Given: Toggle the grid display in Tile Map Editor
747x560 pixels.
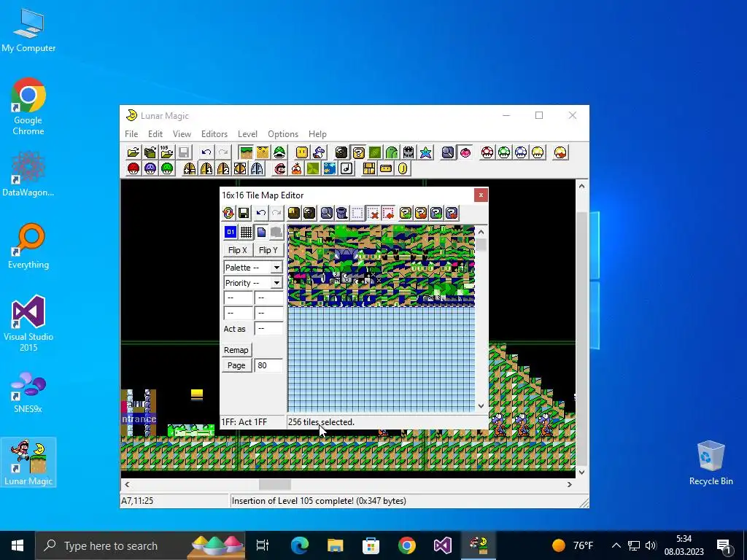Looking at the screenshot, I should (x=246, y=233).
